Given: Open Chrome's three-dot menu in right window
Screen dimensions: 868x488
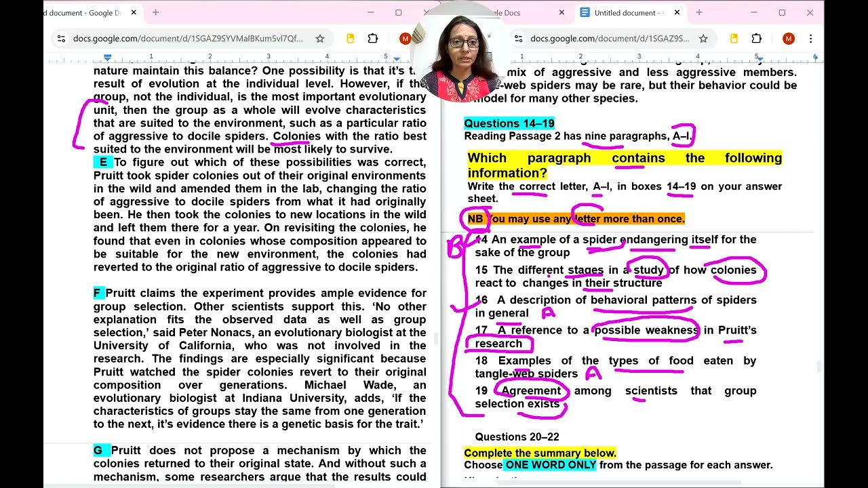Looking at the screenshot, I should click(810, 39).
